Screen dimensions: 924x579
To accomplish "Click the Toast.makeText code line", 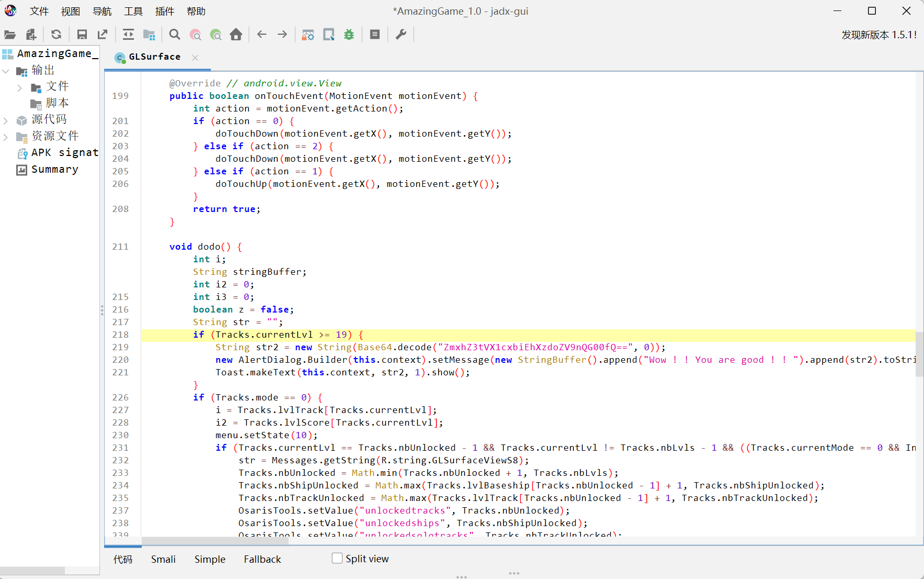I will coord(343,372).
